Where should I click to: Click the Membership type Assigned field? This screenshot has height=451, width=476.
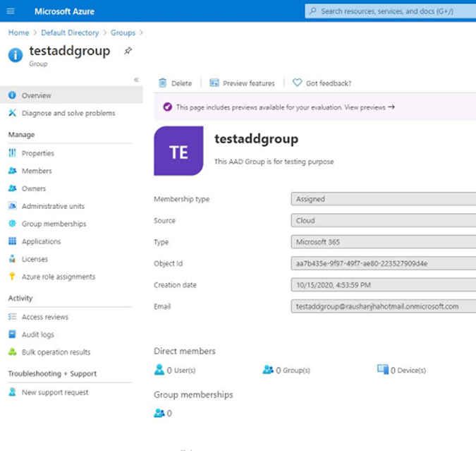tap(384, 199)
